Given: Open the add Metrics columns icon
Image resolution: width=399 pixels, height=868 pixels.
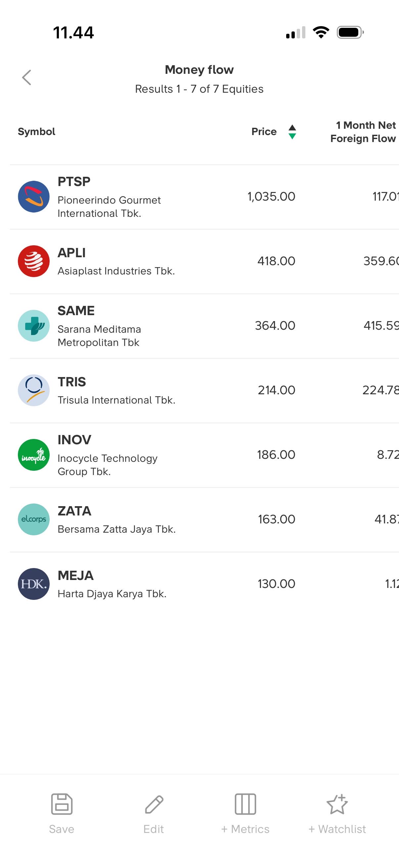Looking at the screenshot, I should [245, 804].
